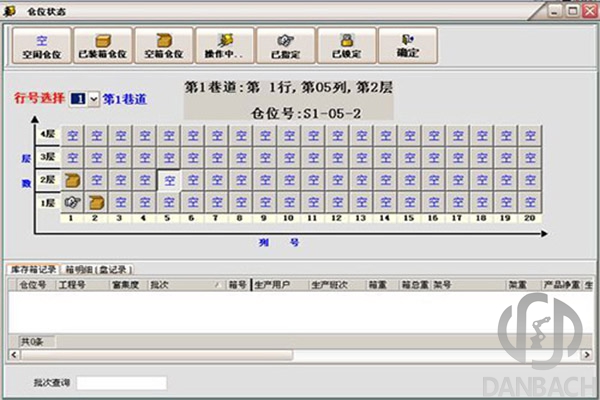Click the 已指定 toolbar button

pyautogui.click(x=286, y=45)
